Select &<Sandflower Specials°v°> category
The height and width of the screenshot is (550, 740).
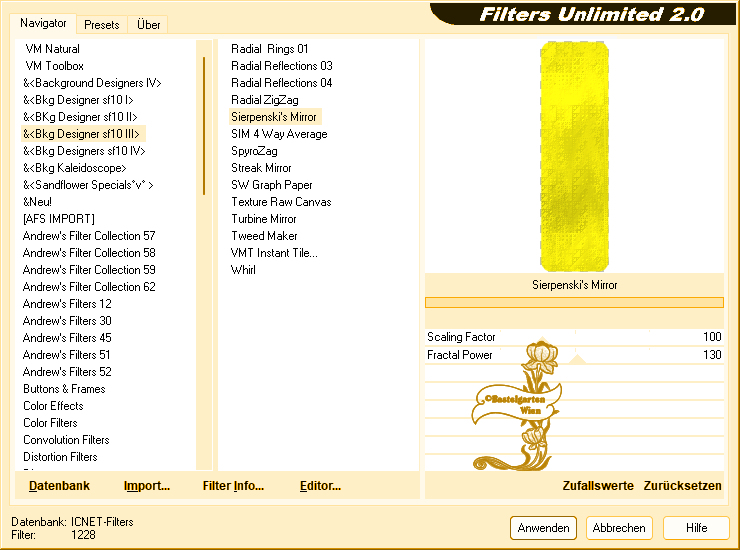coord(88,185)
